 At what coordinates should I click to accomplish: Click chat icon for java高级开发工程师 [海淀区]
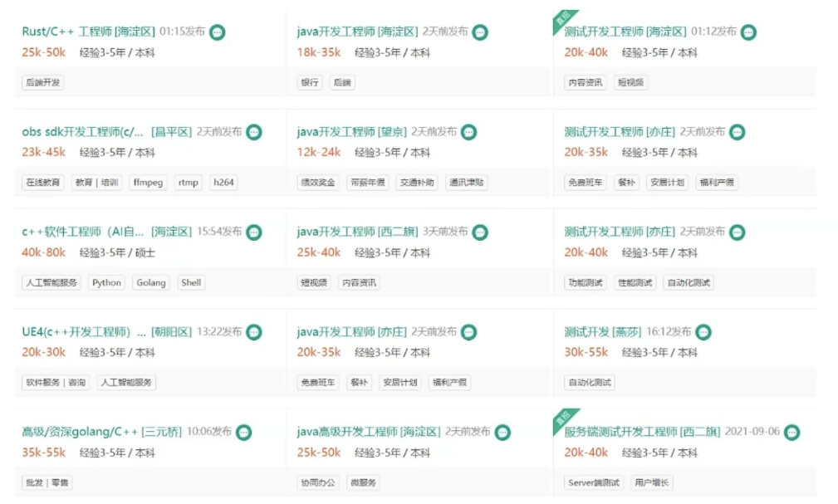[x=502, y=432]
